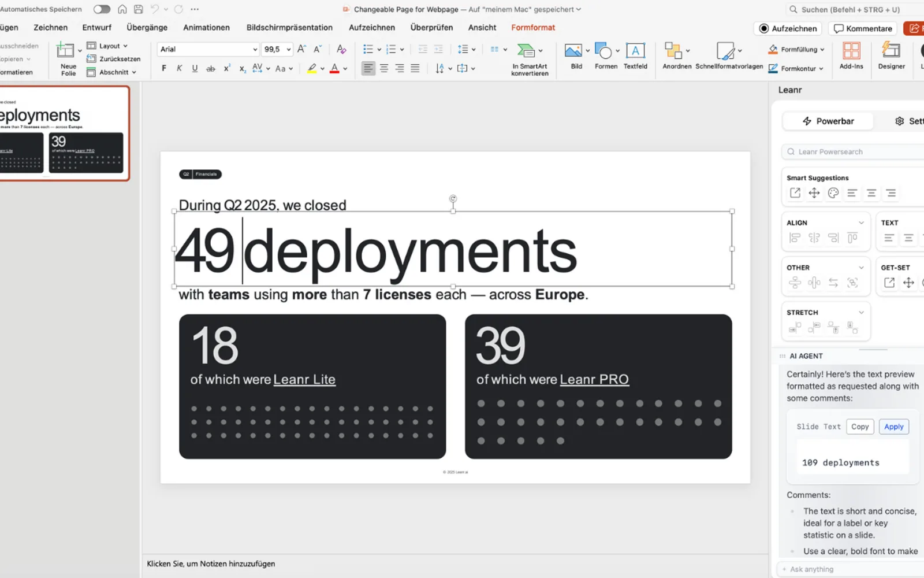
Task: Toggle strikethrough formatting
Action: (211, 68)
